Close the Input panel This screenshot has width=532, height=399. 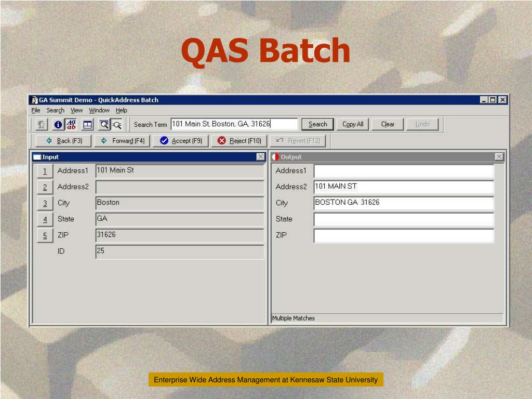click(x=261, y=157)
